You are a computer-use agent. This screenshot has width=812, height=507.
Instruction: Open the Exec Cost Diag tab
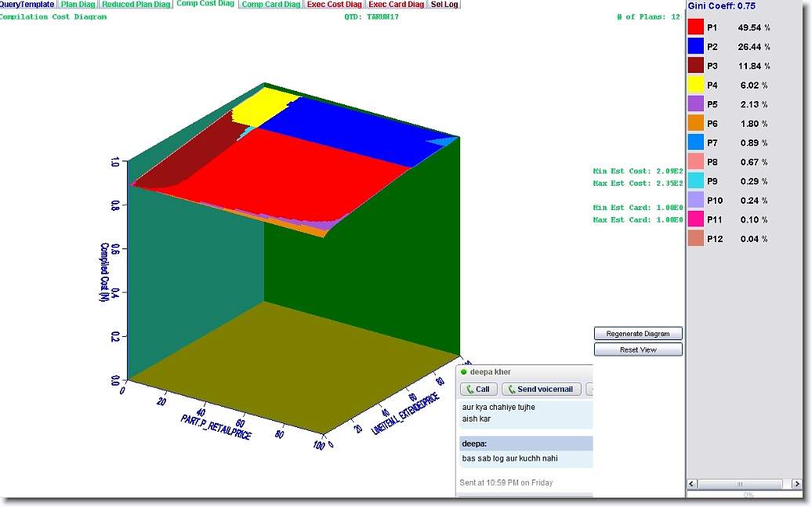pyautogui.click(x=335, y=5)
